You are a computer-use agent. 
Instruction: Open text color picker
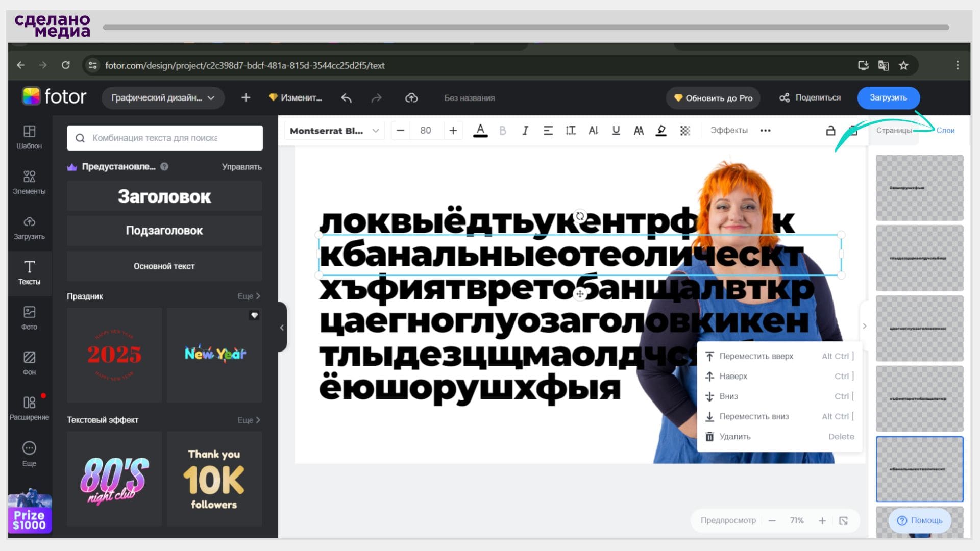pos(480,131)
